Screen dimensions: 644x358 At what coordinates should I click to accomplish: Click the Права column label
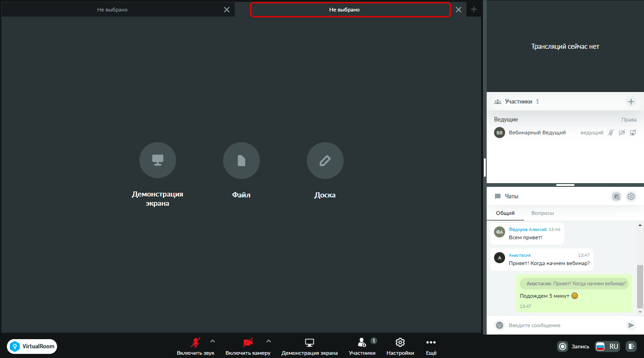[629, 120]
